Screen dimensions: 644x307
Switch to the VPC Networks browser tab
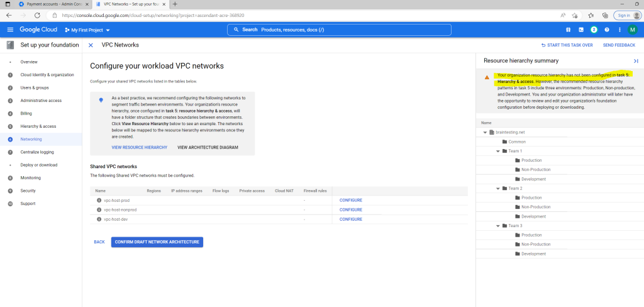tap(130, 4)
